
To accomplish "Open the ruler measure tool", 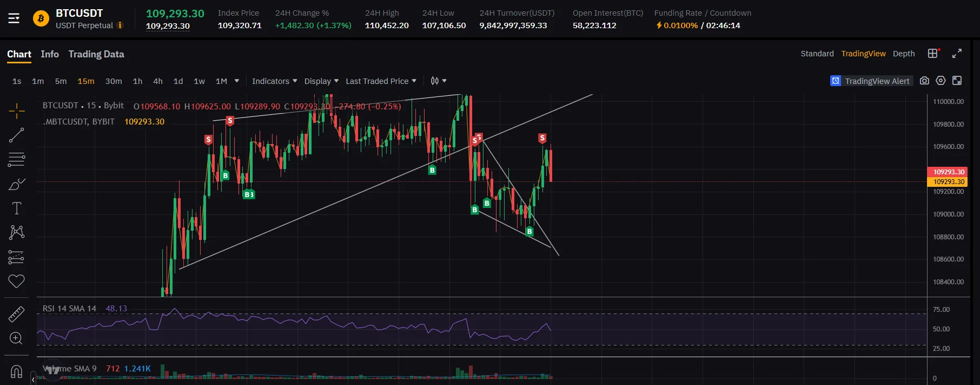I will point(16,314).
